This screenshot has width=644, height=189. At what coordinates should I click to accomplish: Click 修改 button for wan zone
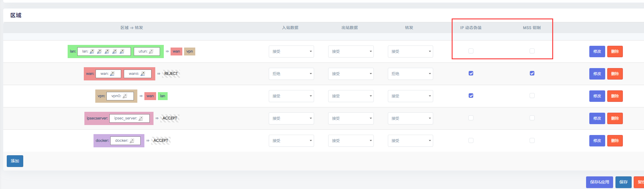(597, 74)
